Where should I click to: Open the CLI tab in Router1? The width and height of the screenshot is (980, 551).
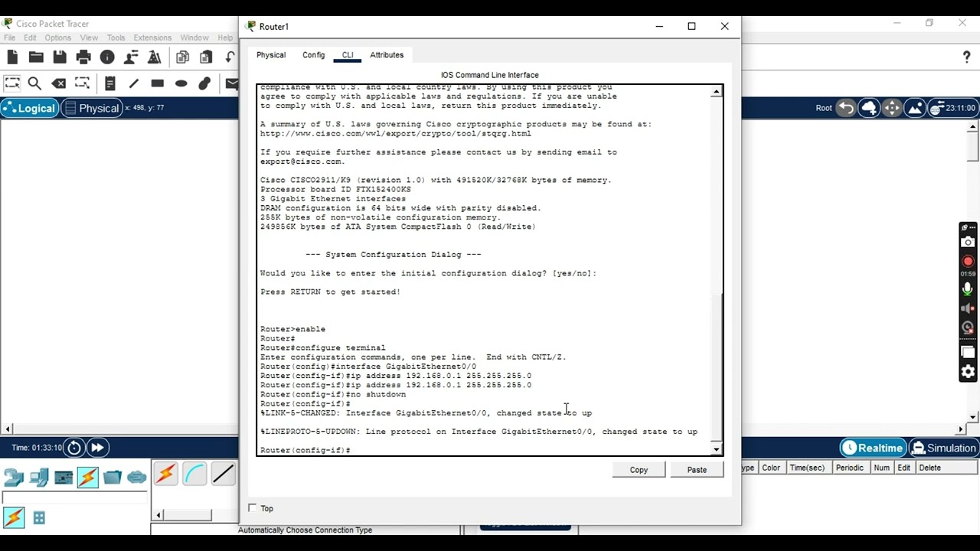point(348,55)
